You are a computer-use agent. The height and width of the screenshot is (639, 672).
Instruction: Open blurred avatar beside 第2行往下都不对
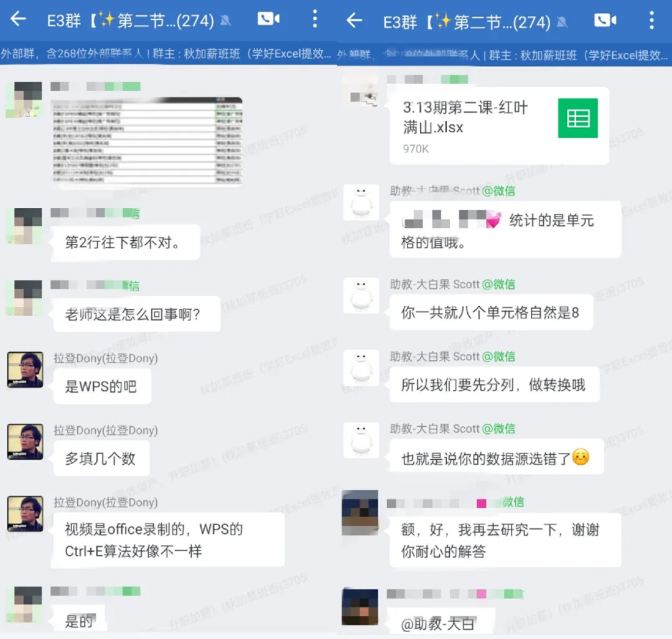[24, 226]
